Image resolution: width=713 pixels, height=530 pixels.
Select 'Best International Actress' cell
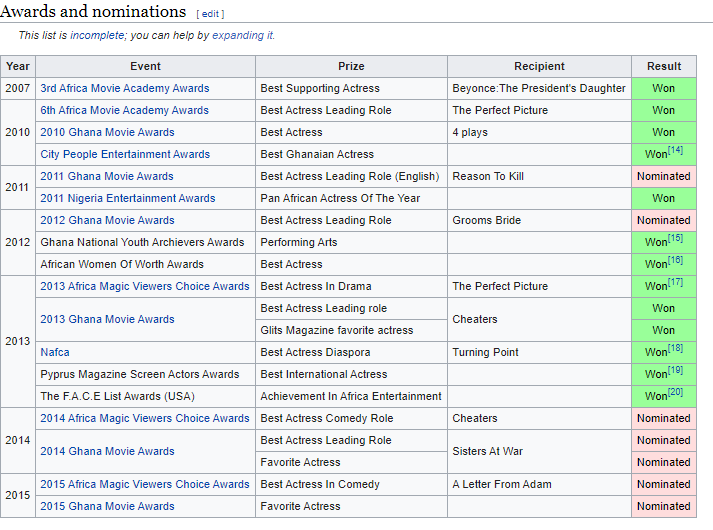click(351, 374)
